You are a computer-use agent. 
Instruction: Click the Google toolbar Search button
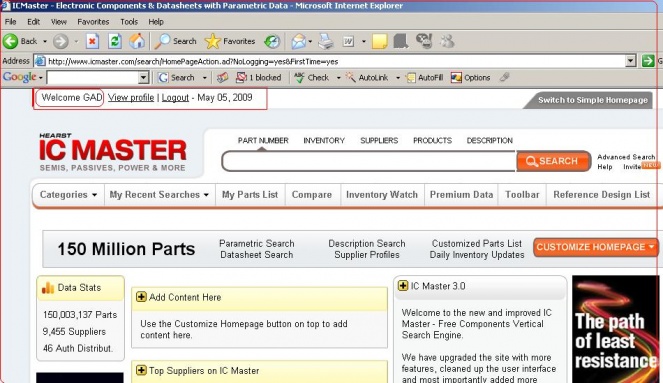click(177, 78)
